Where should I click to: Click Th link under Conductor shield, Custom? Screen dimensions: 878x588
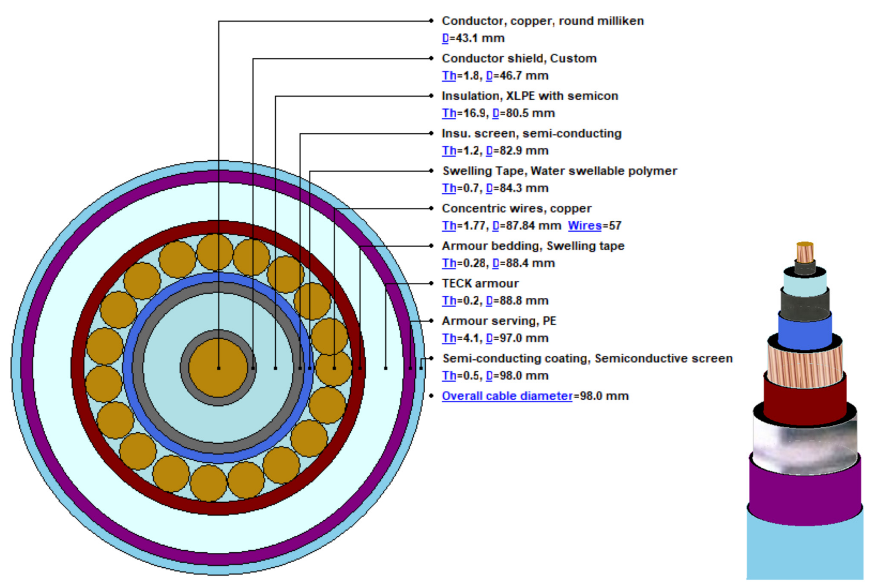click(x=449, y=76)
